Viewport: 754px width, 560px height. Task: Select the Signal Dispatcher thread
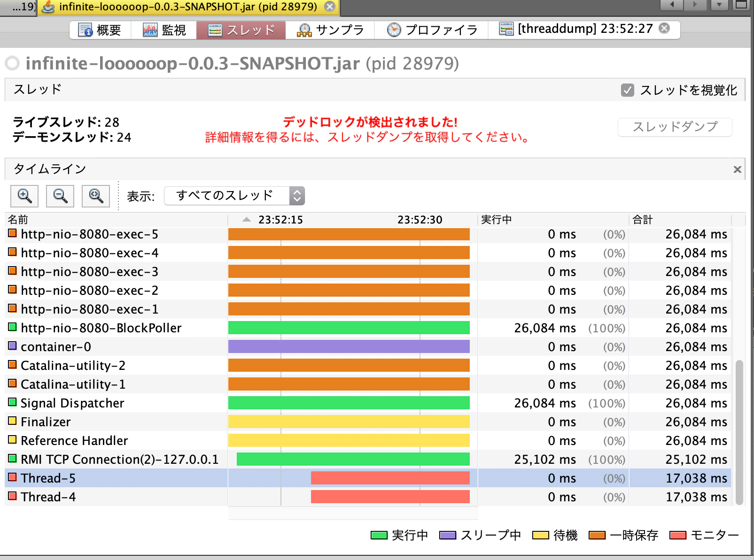(368, 403)
